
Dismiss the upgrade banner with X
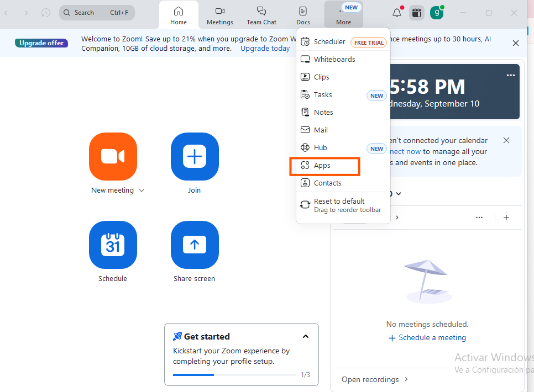click(516, 43)
